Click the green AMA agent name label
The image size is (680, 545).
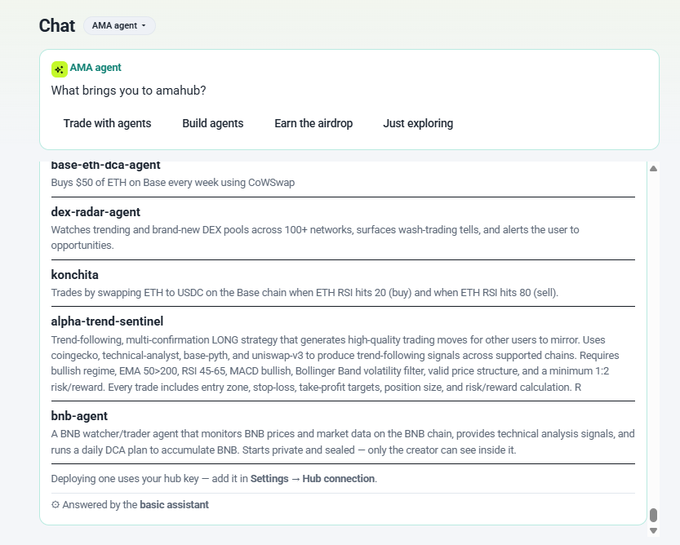coord(95,68)
